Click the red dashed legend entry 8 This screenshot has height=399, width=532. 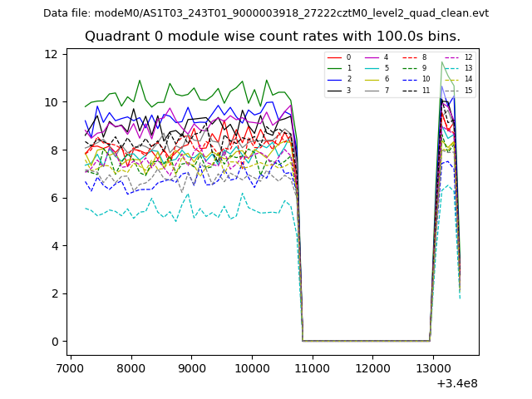pyautogui.click(x=411, y=57)
